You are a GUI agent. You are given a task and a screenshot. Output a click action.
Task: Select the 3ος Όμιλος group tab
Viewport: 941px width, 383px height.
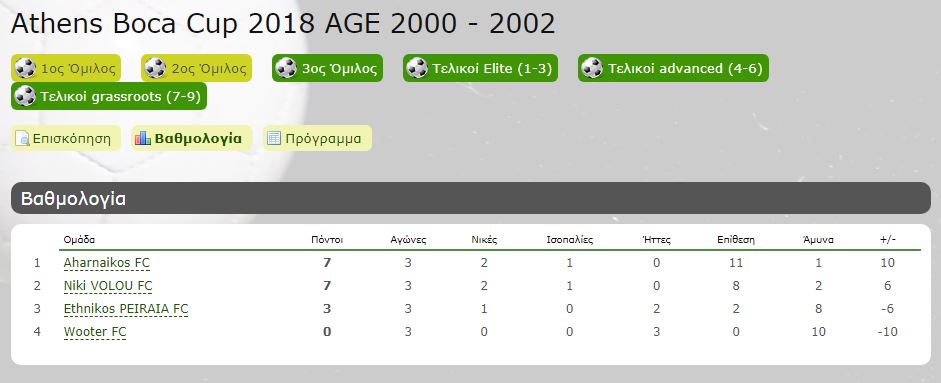(x=327, y=68)
